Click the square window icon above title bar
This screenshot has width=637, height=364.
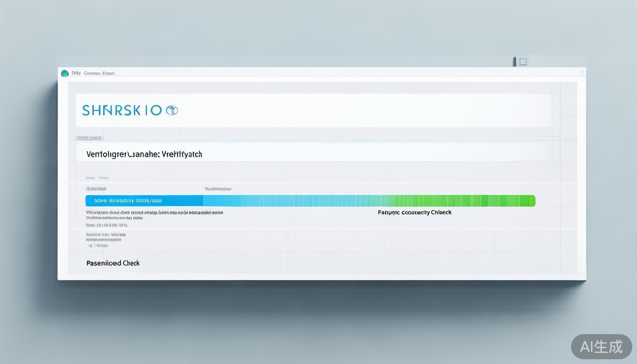(523, 62)
